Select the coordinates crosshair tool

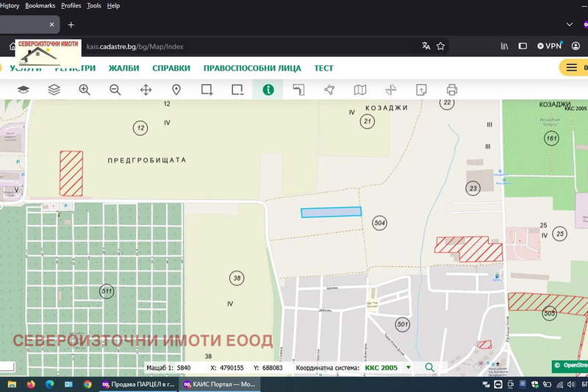coord(391,90)
